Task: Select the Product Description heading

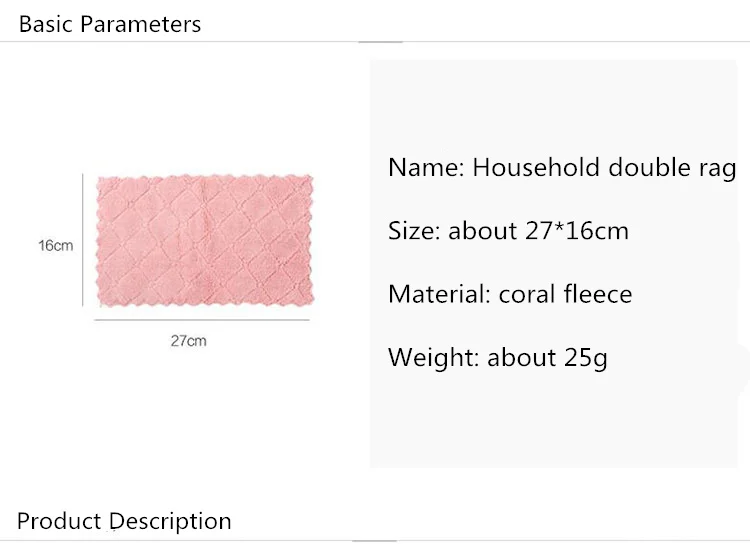Action: pos(124,521)
